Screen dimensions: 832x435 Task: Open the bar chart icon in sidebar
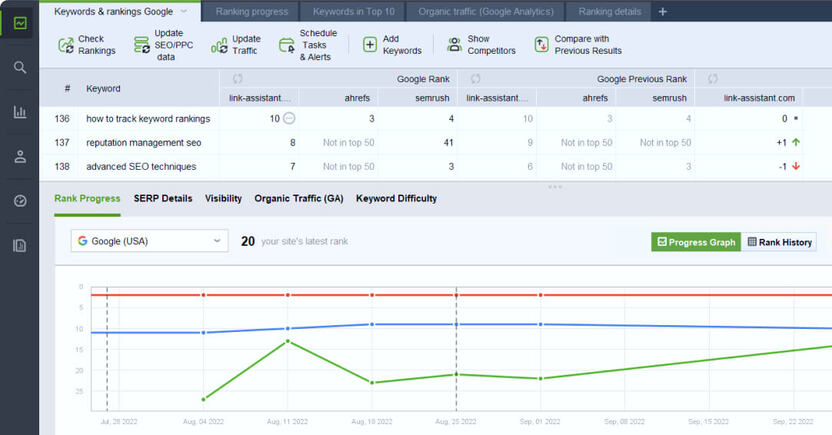point(20,112)
